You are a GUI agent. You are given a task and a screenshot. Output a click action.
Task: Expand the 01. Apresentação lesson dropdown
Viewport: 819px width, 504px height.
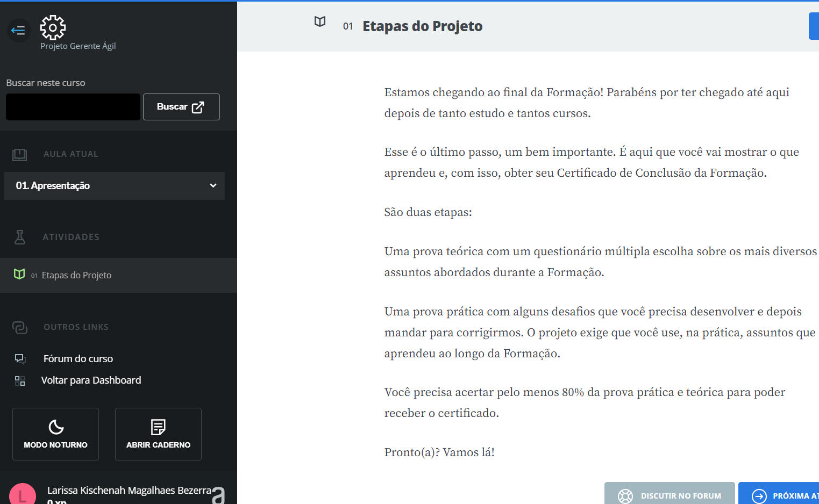115,186
